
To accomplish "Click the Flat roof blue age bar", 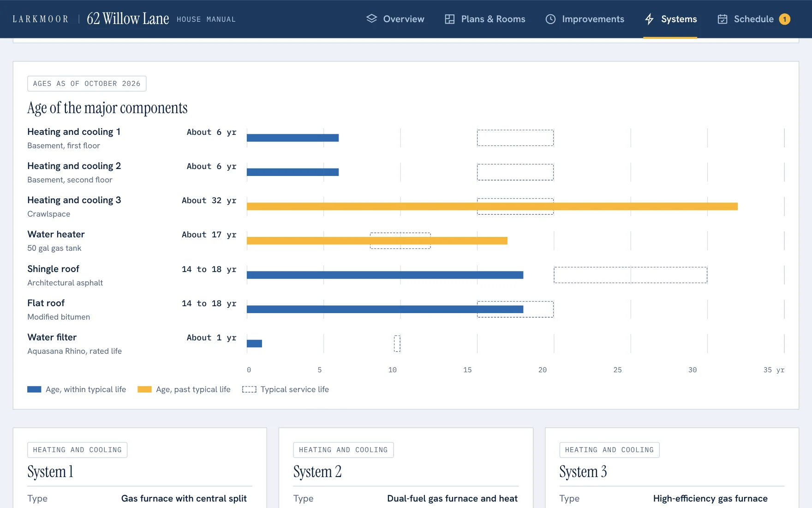I will click(385, 309).
